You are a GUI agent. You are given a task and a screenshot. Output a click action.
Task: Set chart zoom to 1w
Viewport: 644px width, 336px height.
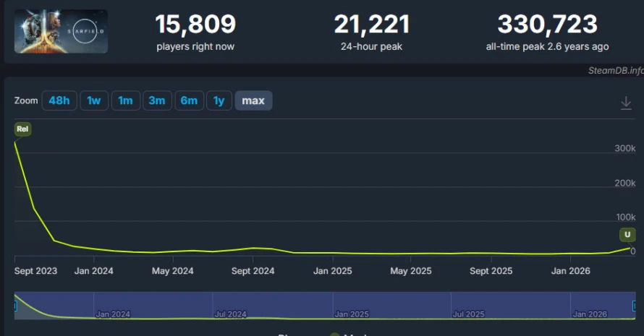click(94, 100)
